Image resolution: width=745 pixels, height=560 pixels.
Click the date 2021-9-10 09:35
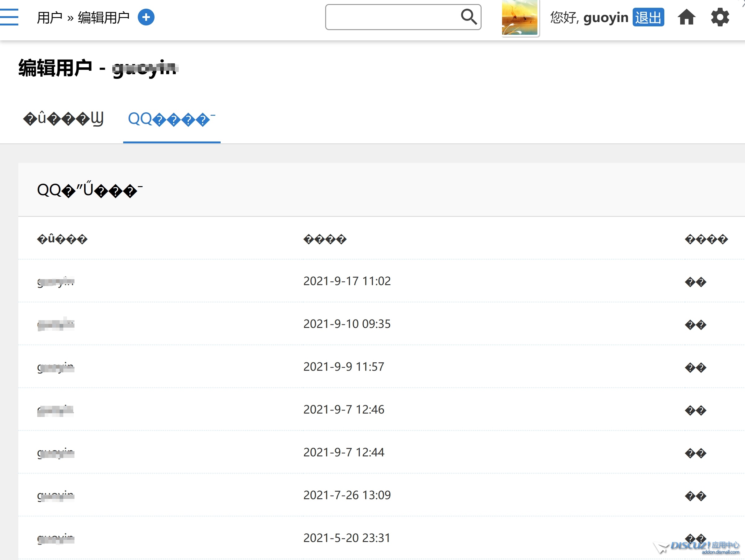coord(347,324)
